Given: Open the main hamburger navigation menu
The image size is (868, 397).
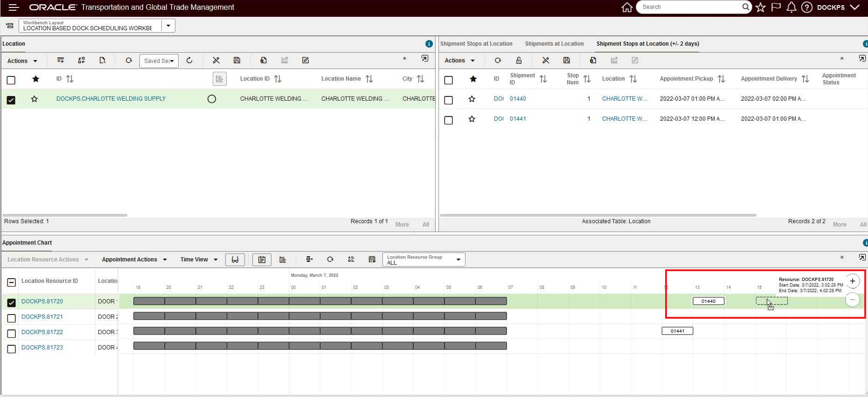Looking at the screenshot, I should (x=14, y=7).
